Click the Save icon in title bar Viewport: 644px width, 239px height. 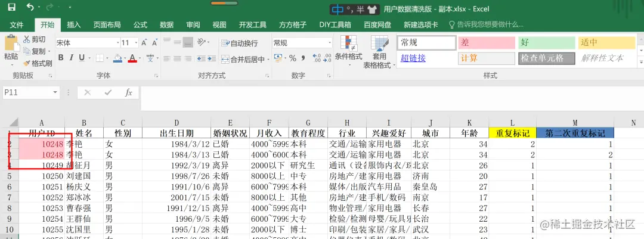point(11,7)
